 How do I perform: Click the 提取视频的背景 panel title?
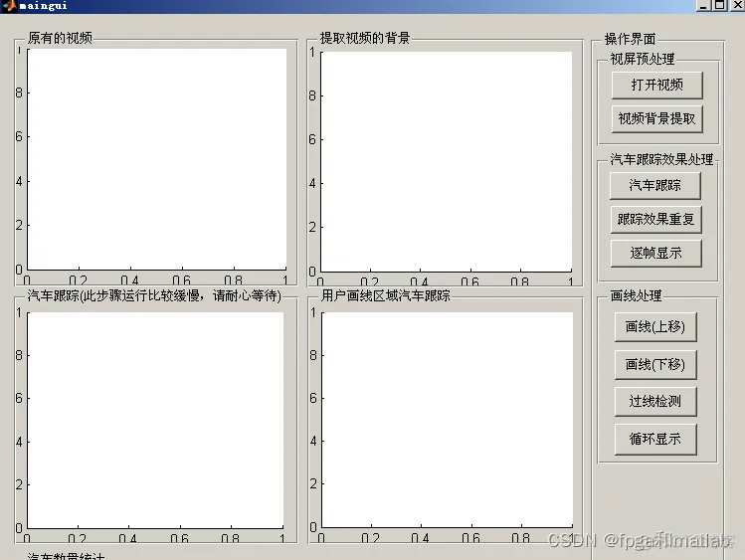(x=365, y=38)
